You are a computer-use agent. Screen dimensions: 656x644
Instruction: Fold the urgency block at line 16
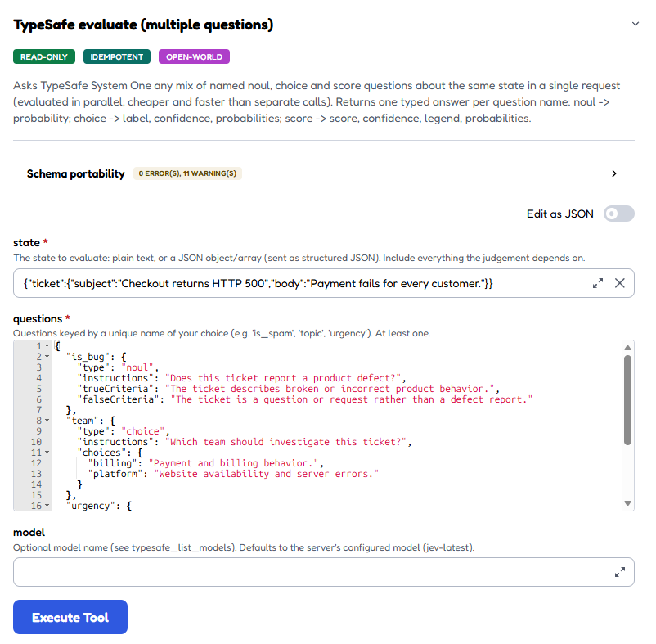47,506
